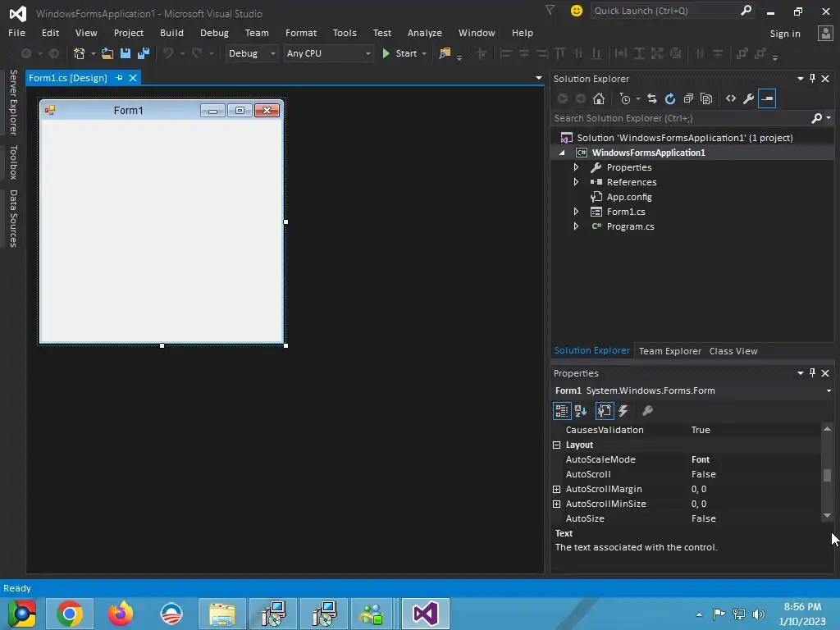840x630 pixels.
Task: Open Chrome from the taskbar
Action: 70,614
